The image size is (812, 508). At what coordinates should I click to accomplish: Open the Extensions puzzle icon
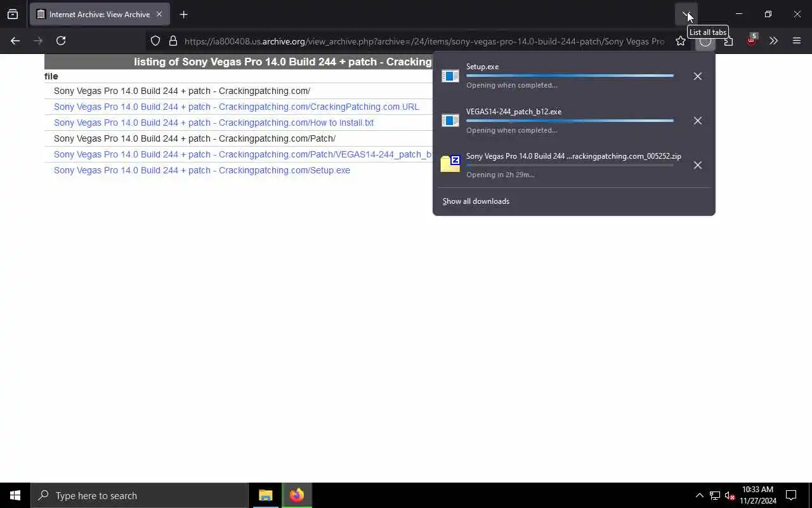(x=728, y=41)
